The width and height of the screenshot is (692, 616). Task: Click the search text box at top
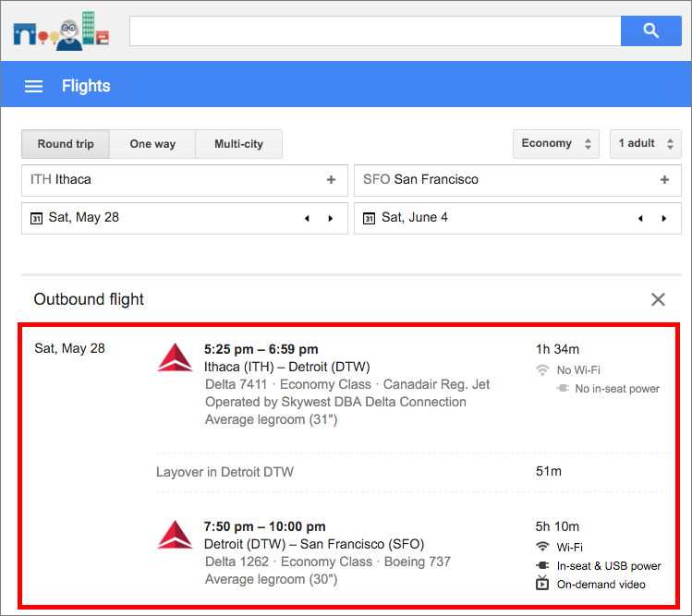[375, 30]
